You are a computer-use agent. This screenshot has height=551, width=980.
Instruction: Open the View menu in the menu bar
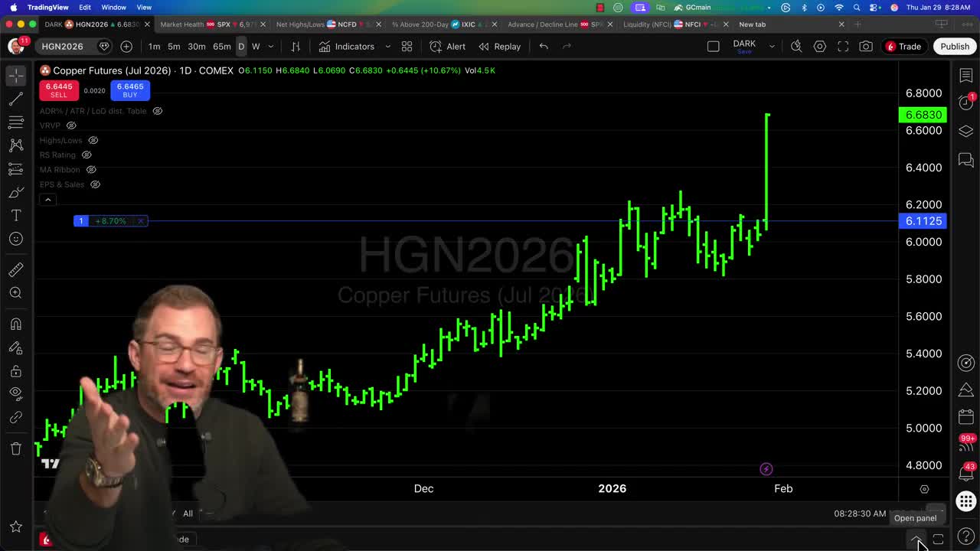144,7
